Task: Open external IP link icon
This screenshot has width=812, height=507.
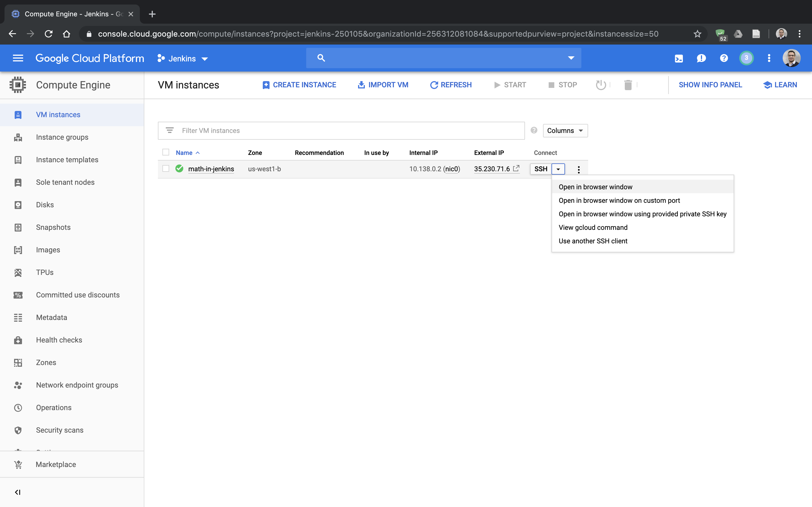Action: [516, 168]
